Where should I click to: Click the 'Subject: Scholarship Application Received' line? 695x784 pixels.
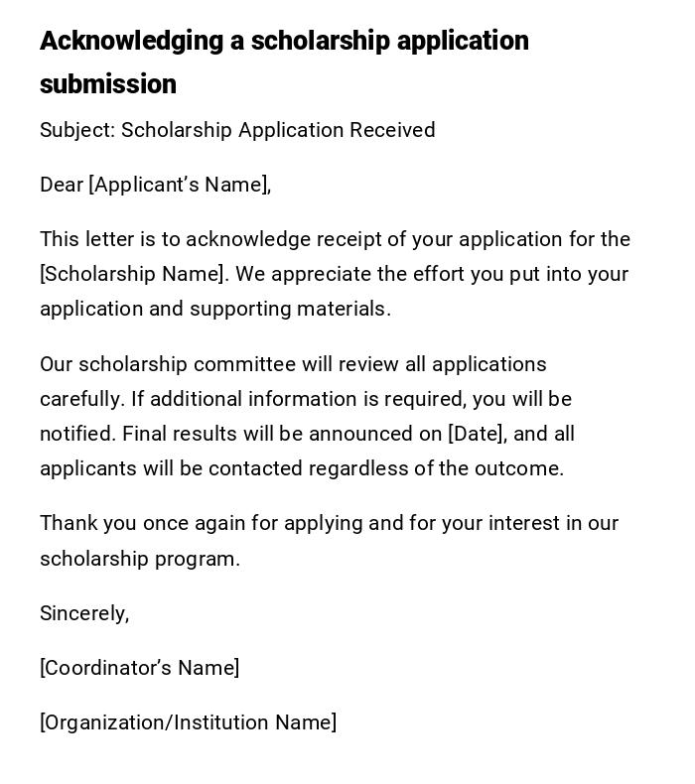[237, 130]
